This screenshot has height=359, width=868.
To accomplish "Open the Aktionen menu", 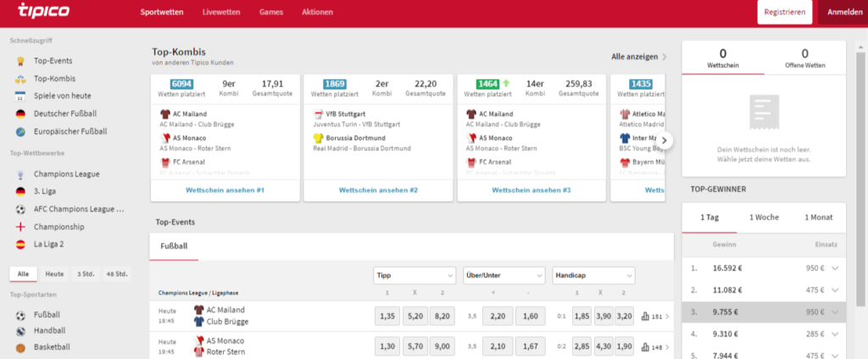I will click(x=318, y=12).
